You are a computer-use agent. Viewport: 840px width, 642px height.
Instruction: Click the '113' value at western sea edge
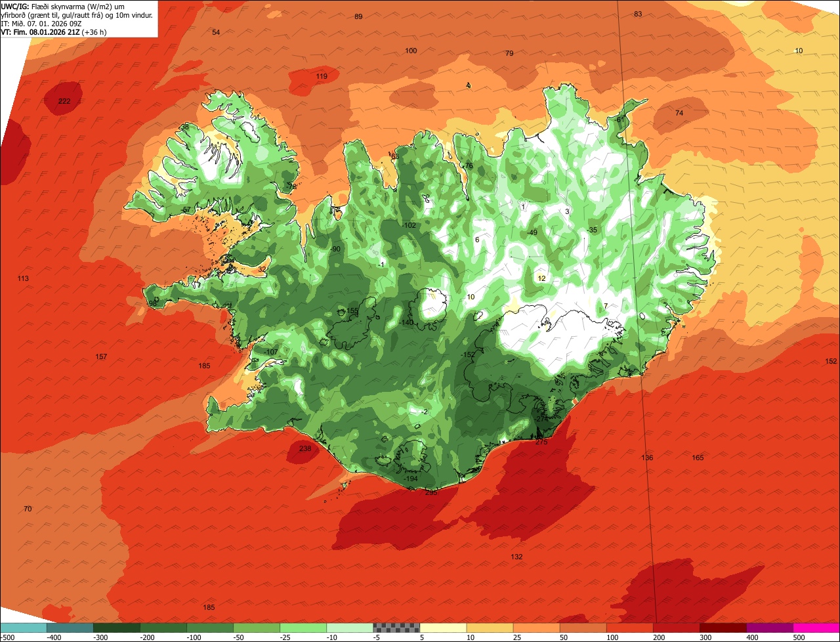click(23, 279)
